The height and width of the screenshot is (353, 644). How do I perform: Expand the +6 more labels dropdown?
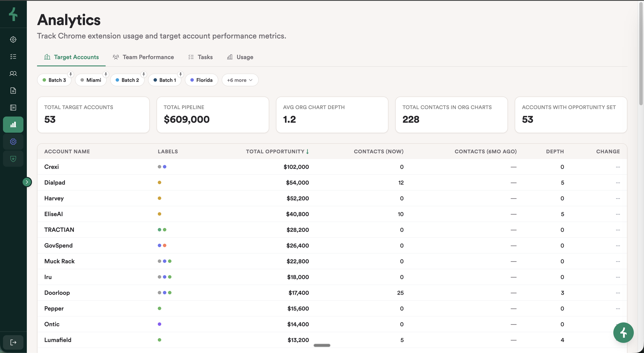pyautogui.click(x=240, y=80)
